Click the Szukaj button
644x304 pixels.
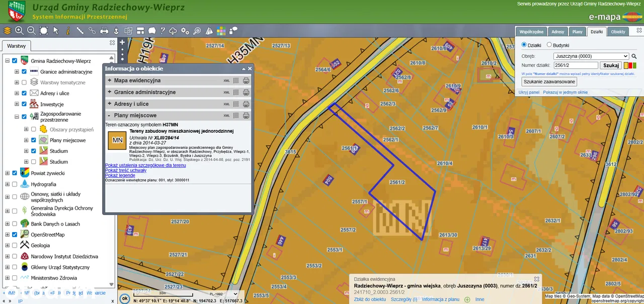pos(611,65)
